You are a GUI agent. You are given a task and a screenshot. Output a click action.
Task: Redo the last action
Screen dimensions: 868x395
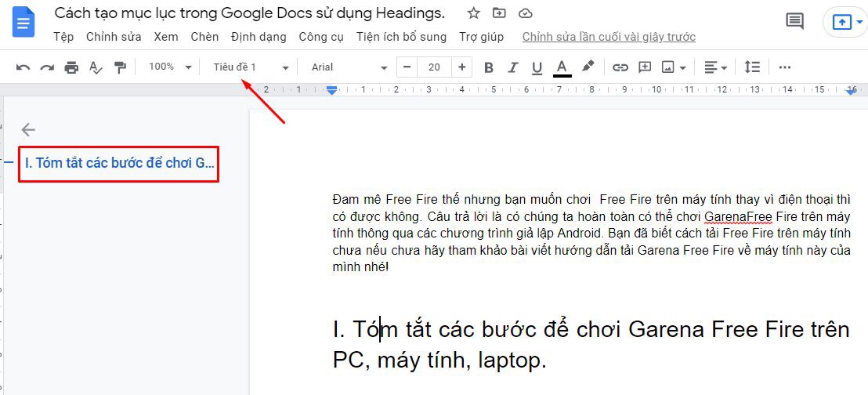[47, 67]
